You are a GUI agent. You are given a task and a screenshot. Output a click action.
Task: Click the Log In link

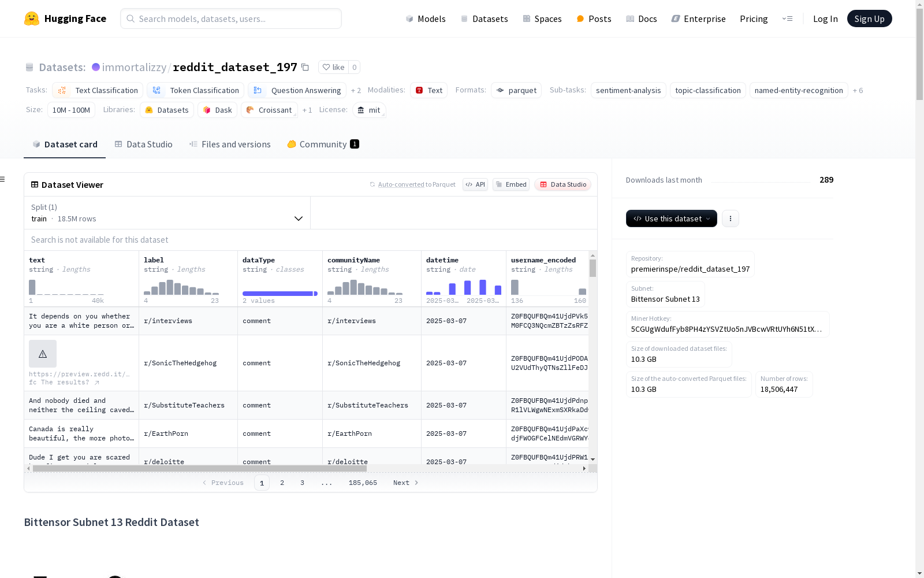coord(825,18)
